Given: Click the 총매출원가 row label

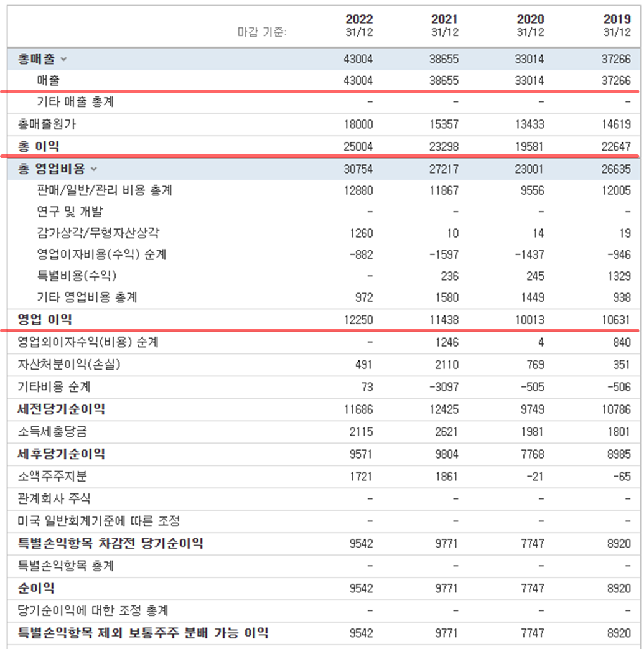Looking at the screenshot, I should [47, 124].
